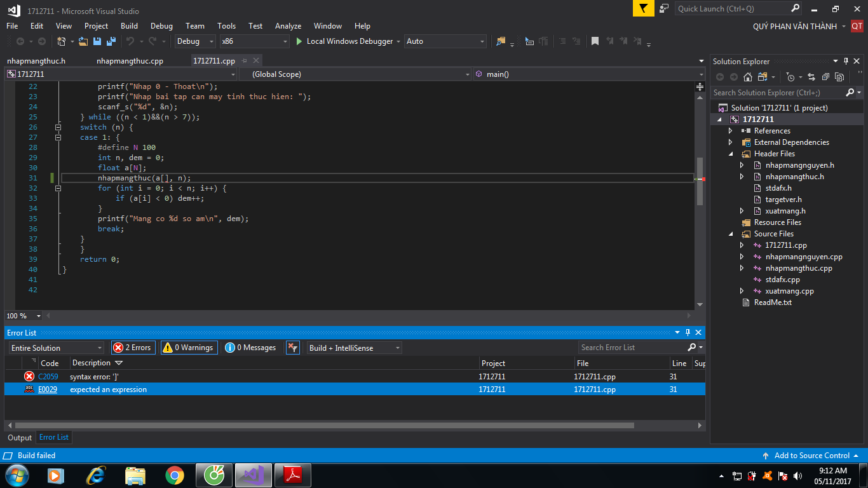The width and height of the screenshot is (868, 488).
Task: Open the Find in Files toolbar icon
Action: tap(501, 41)
